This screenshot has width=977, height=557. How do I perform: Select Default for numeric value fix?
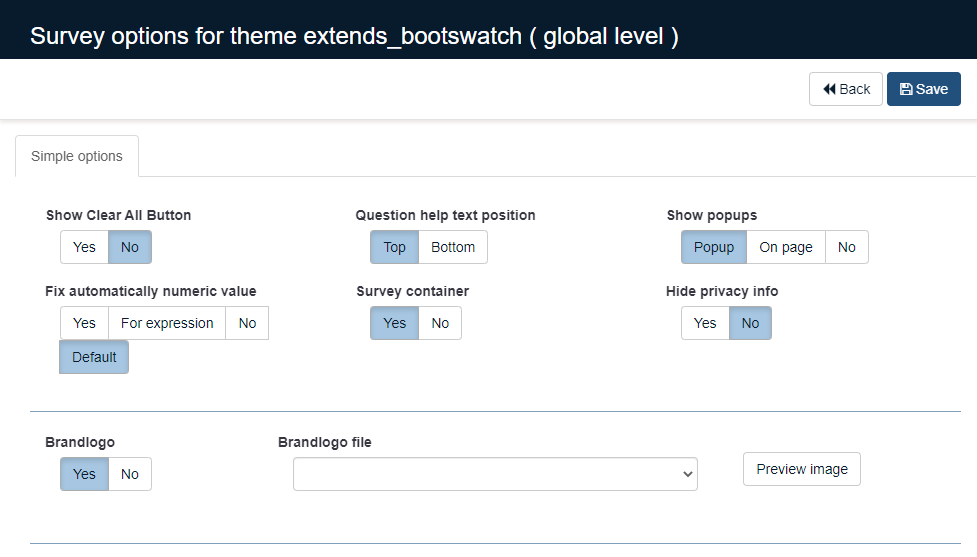point(94,357)
